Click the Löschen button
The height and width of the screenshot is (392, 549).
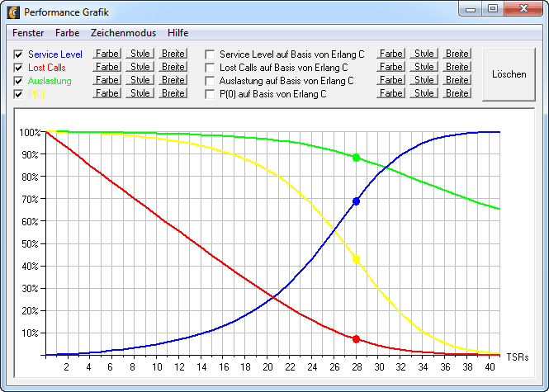tap(509, 73)
